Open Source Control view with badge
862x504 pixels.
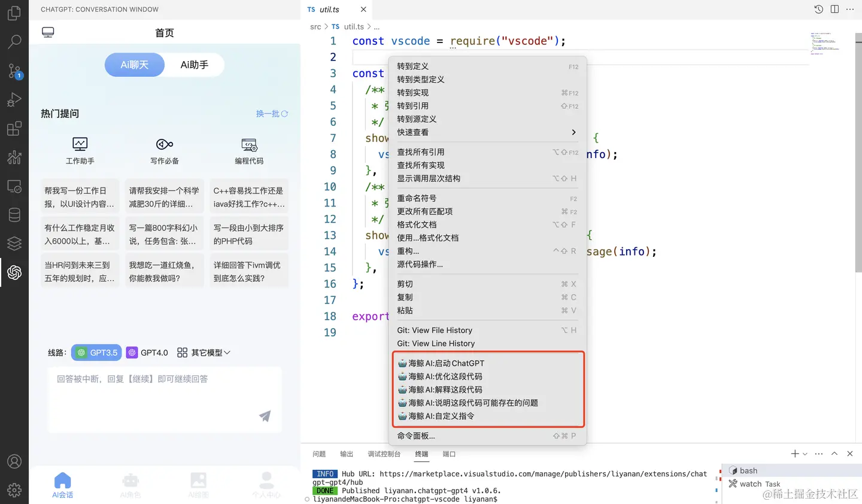[x=14, y=71]
